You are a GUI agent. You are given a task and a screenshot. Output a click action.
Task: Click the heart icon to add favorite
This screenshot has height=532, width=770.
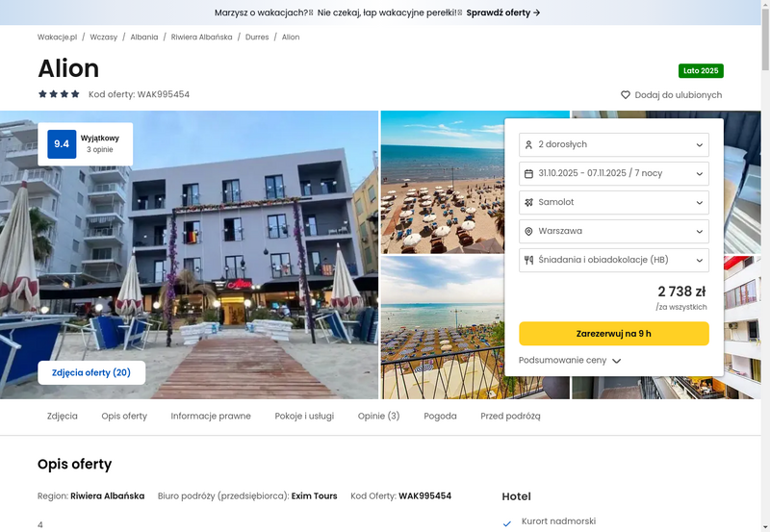[626, 95]
